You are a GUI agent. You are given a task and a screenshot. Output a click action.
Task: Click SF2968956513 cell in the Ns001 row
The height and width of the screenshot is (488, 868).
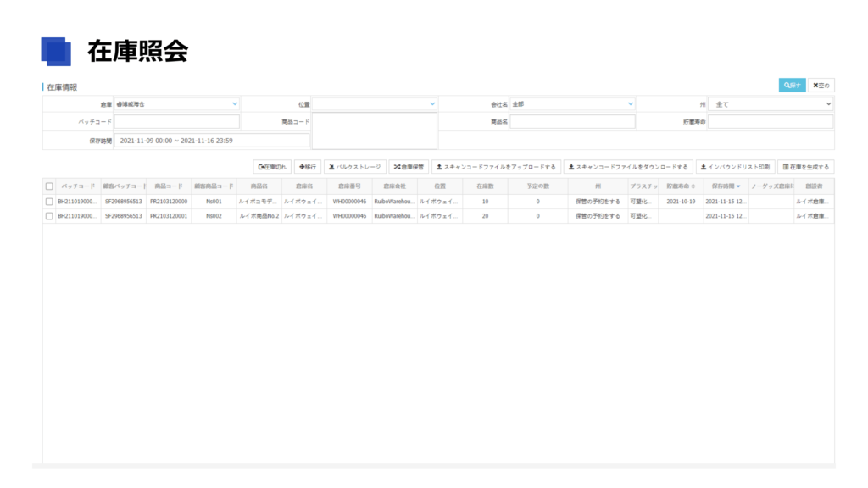[124, 202]
